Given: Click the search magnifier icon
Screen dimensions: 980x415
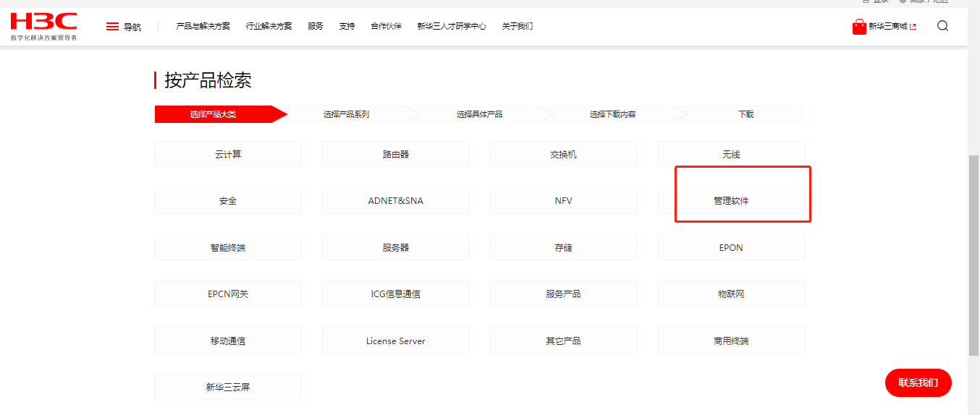Looking at the screenshot, I should click(x=942, y=26).
